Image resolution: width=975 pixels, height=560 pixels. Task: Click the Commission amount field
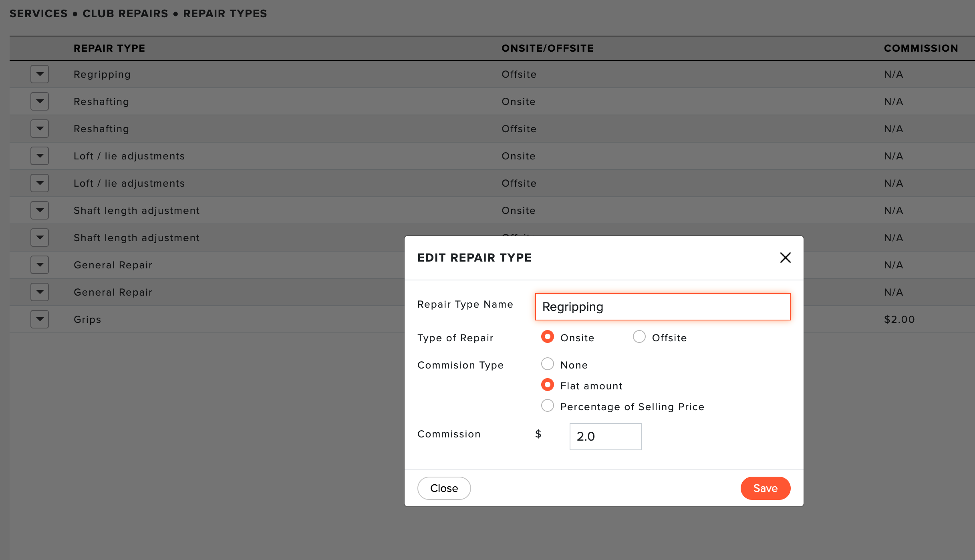coord(605,437)
